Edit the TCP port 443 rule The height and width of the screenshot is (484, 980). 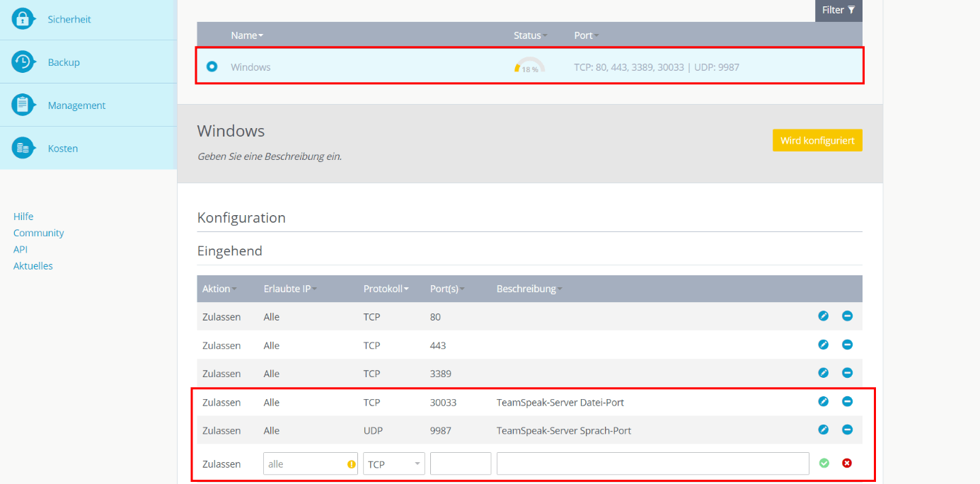coord(823,345)
